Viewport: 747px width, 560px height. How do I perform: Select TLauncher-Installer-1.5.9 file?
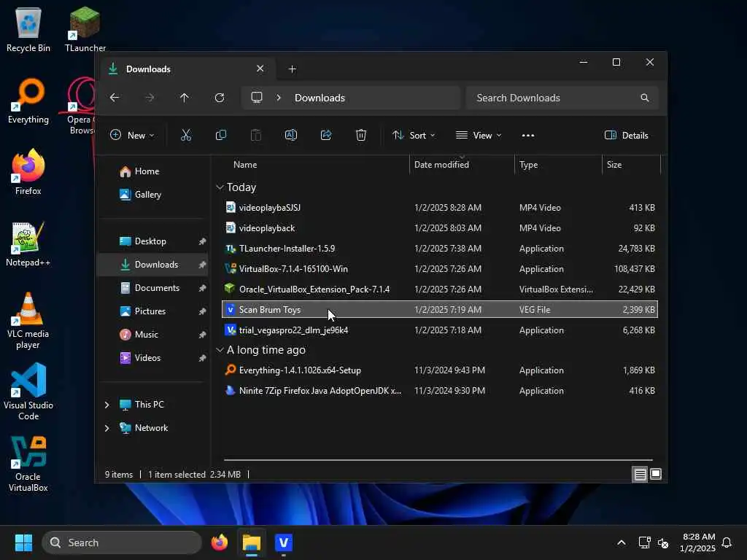coord(439,249)
